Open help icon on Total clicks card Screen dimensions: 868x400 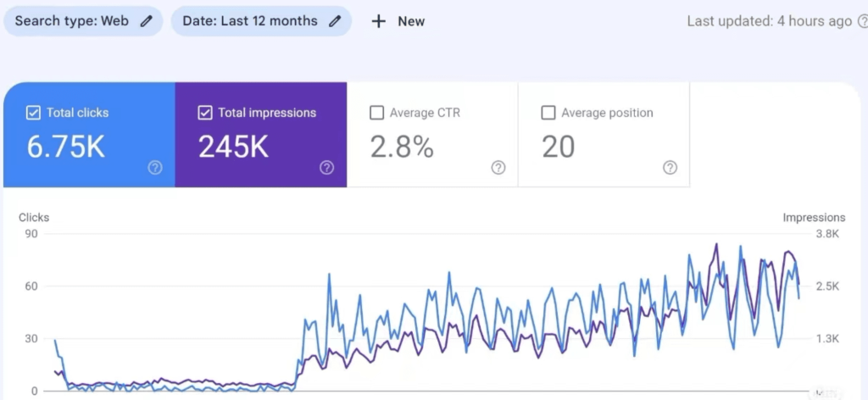click(x=155, y=168)
